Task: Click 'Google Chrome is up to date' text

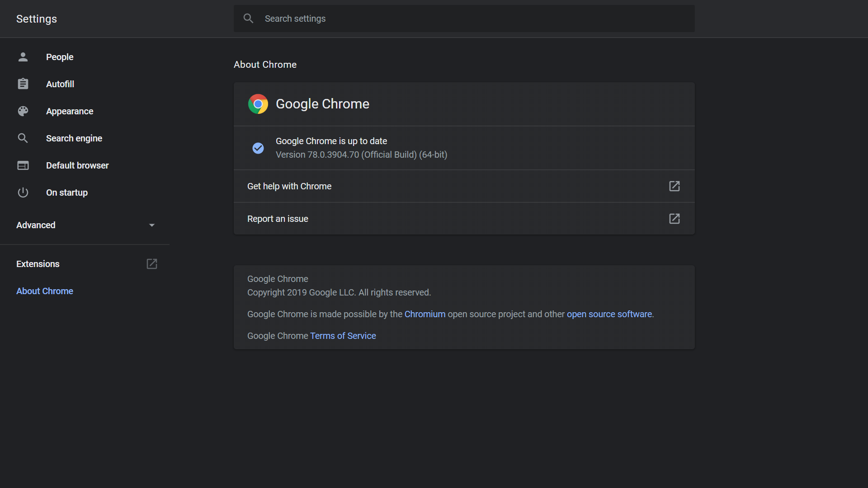Action: [x=331, y=141]
